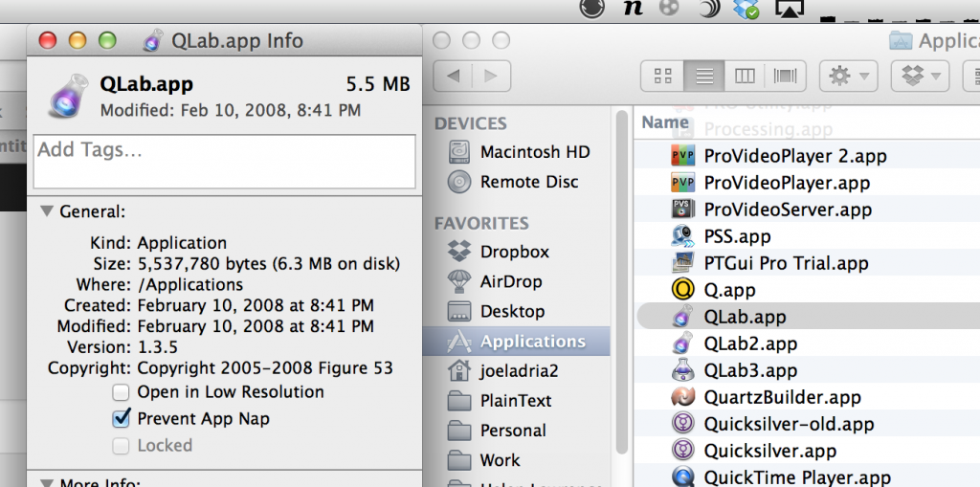This screenshot has width=980, height=487.
Task: Click the QLab3.app flask icon
Action: [683, 370]
